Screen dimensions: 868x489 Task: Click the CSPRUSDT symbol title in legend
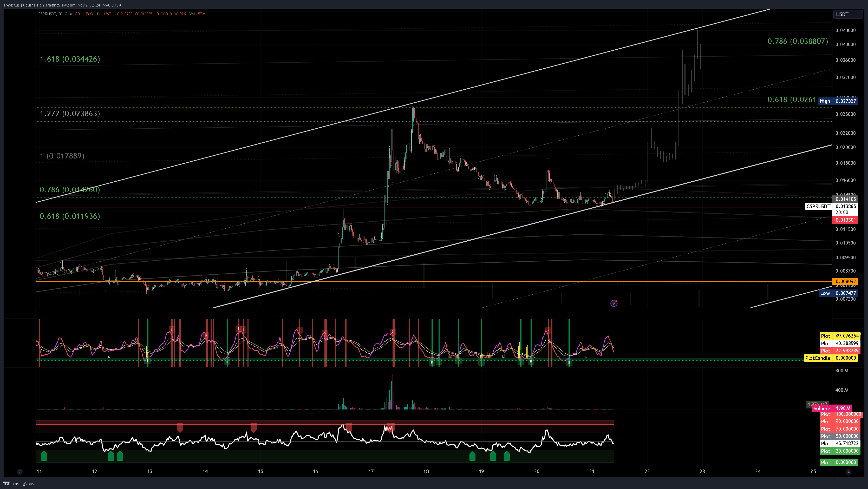point(47,14)
